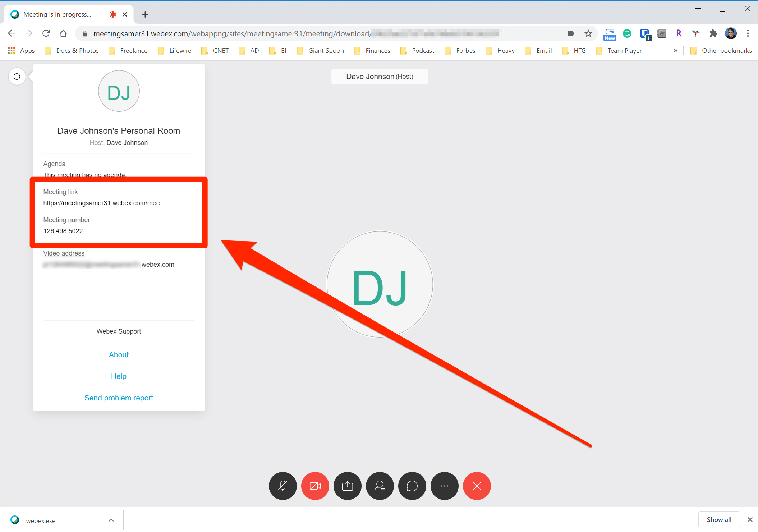Click the About link
Viewport: 758px width, 532px height.
pos(119,355)
